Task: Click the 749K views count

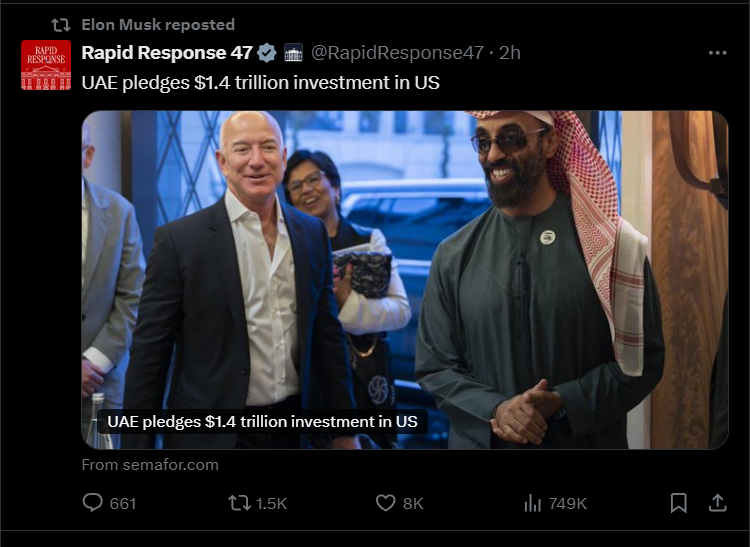Action: pyautogui.click(x=567, y=503)
